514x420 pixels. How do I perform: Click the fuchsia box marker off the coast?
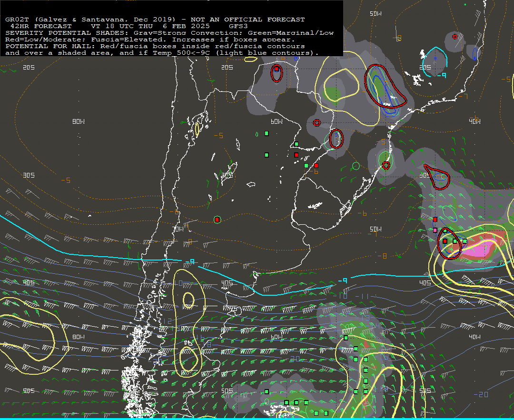click(x=435, y=230)
